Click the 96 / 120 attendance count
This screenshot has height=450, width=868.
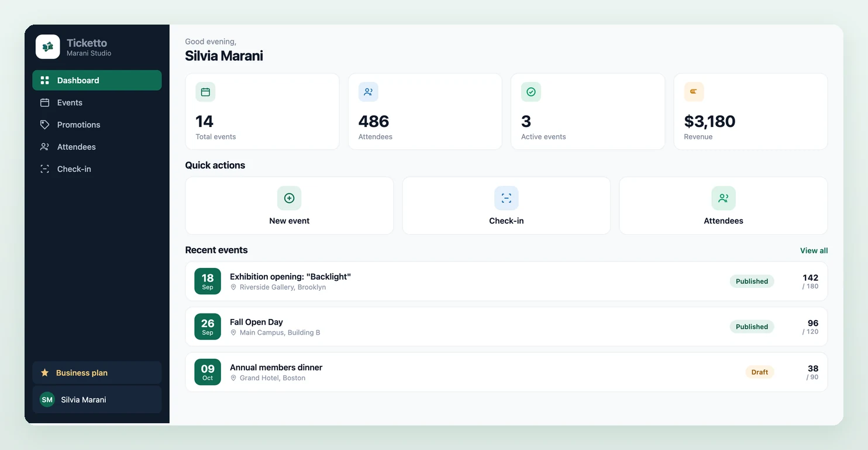coord(810,327)
